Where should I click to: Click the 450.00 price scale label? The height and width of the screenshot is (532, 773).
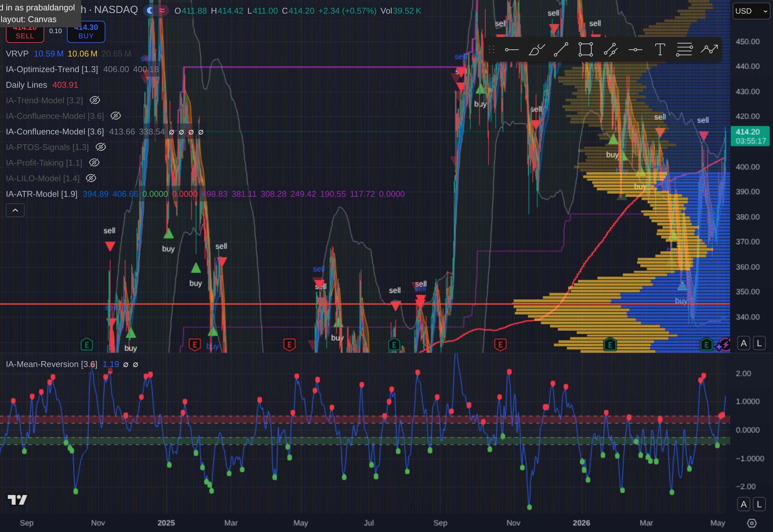[748, 42]
